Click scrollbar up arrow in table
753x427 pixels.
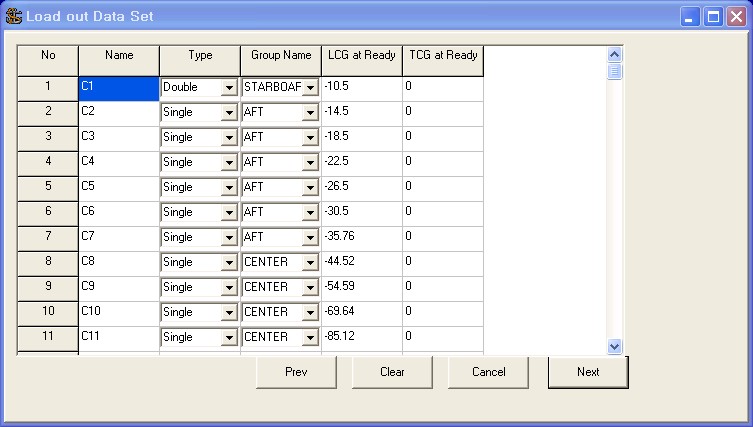(614, 55)
